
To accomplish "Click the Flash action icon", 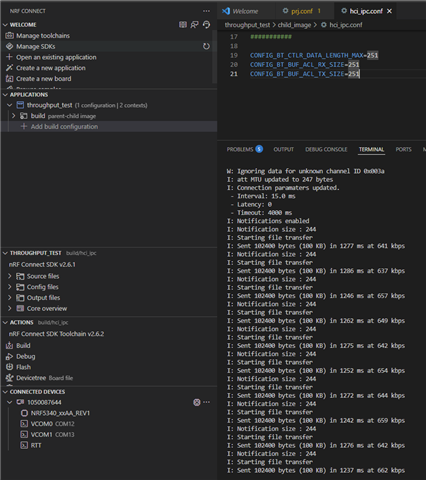I will (x=9, y=367).
